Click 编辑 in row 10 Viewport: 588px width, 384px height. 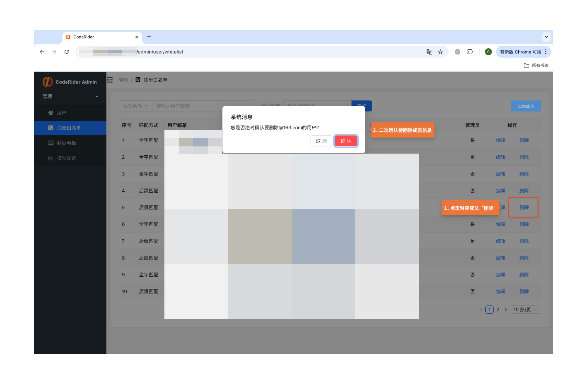coord(501,291)
